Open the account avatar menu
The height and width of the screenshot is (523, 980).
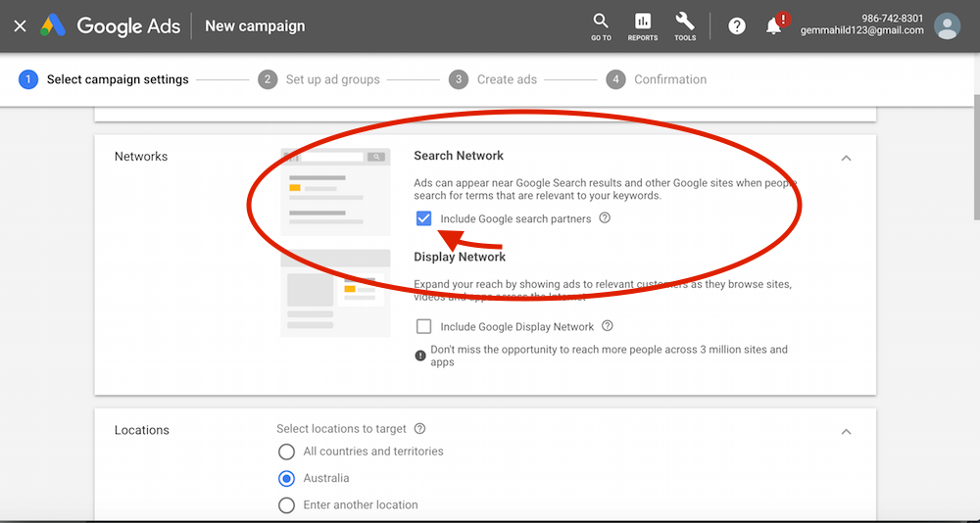(947, 26)
